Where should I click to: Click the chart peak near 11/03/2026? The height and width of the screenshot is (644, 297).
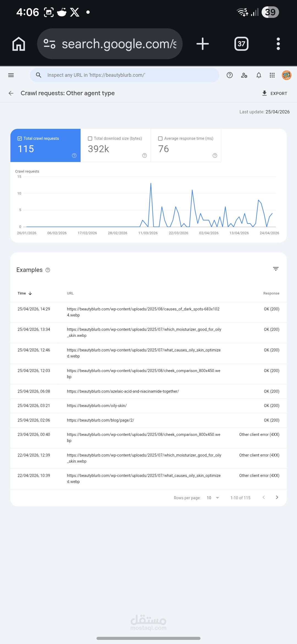tap(151, 183)
